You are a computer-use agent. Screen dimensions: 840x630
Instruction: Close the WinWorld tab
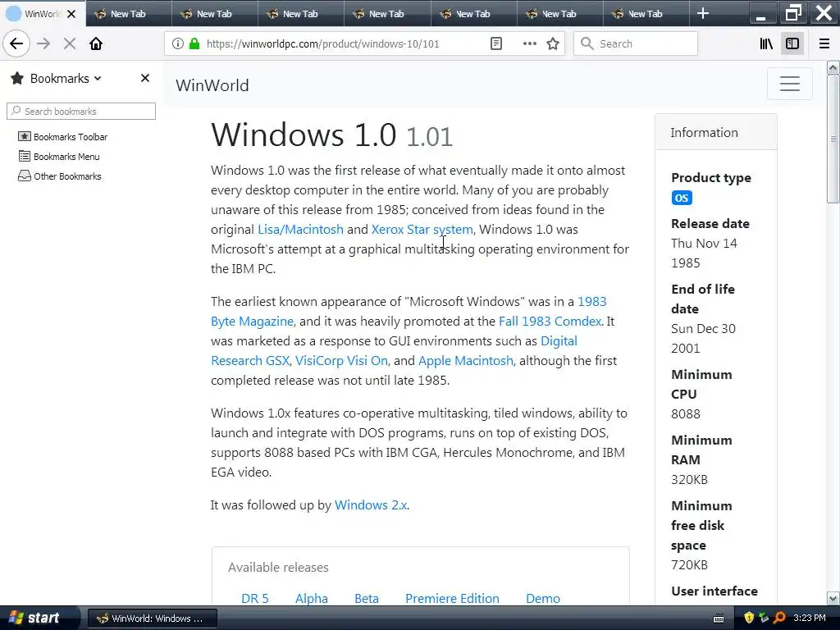tap(71, 14)
